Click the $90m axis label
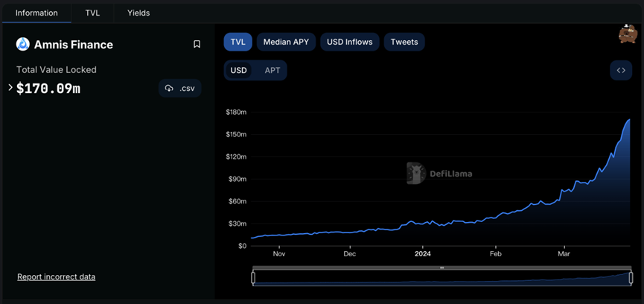Viewport: 644px width, 304px height. [x=237, y=179]
